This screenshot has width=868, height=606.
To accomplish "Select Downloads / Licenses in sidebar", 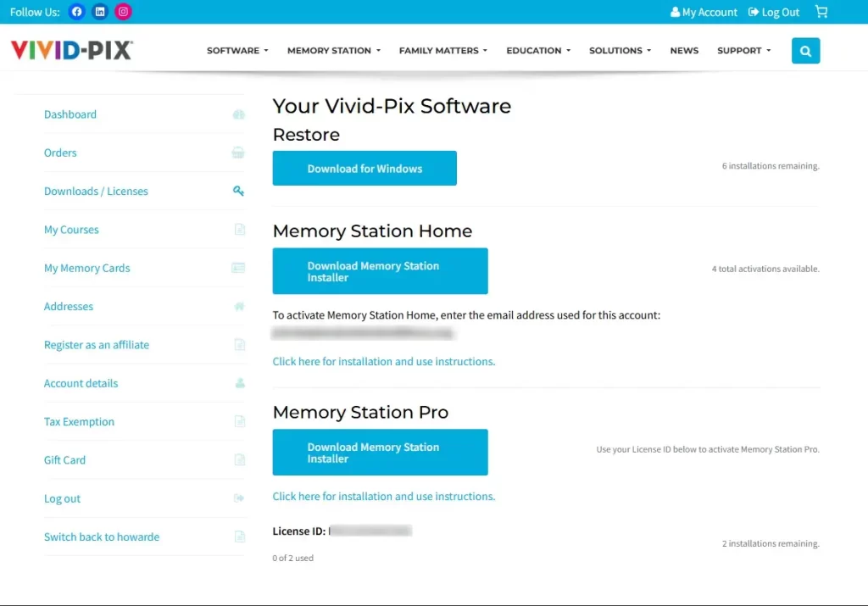I will point(96,191).
